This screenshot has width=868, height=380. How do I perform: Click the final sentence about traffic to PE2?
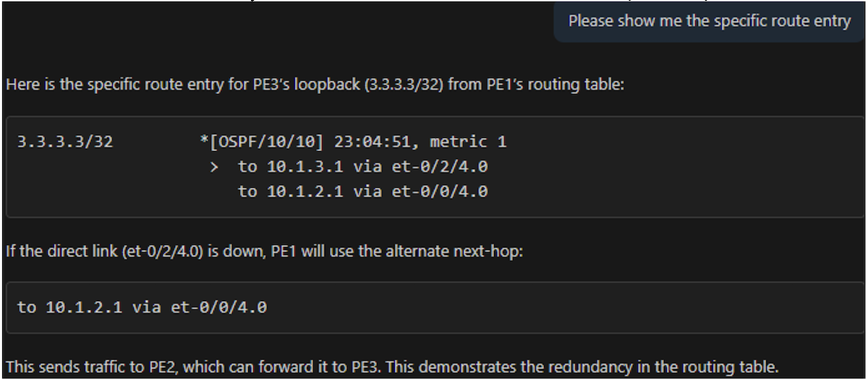391,366
